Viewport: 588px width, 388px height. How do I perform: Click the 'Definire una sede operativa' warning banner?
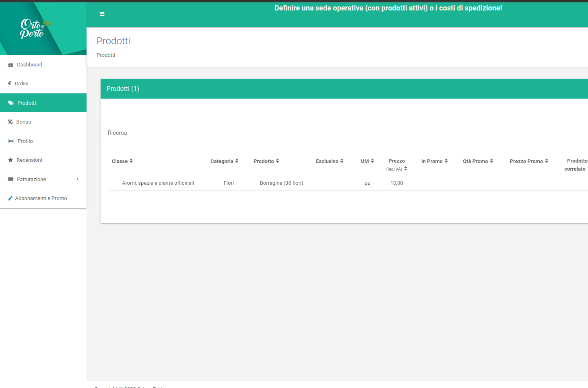click(x=388, y=8)
